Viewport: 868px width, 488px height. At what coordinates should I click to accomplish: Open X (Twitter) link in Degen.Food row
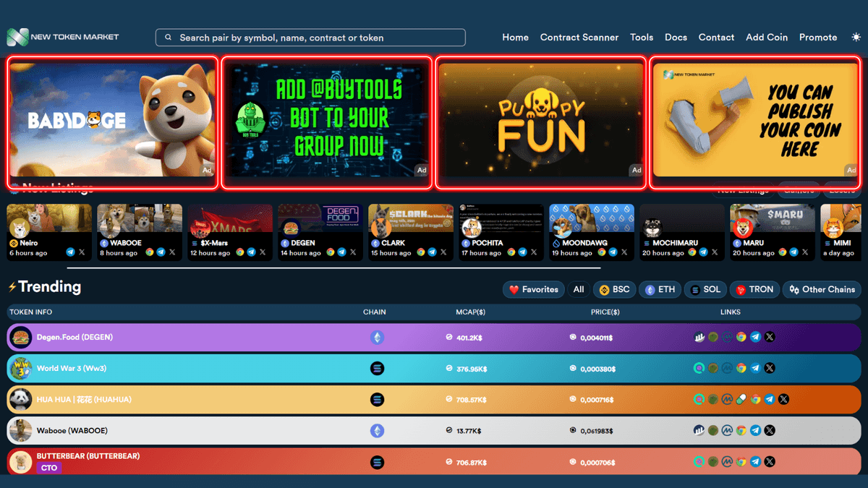tap(770, 337)
